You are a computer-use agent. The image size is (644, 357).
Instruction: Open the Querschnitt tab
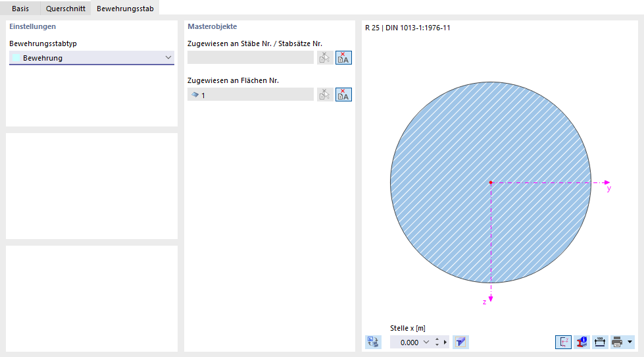(65, 8)
